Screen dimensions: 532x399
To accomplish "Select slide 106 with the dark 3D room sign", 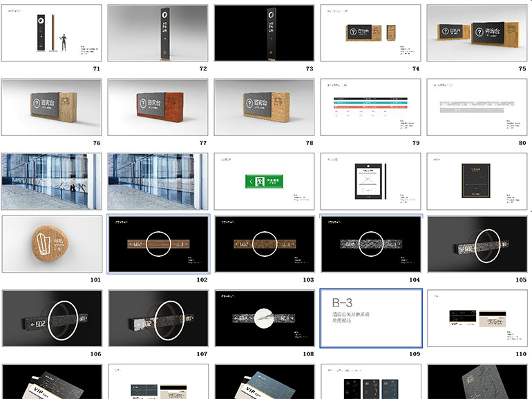I will point(52,318).
